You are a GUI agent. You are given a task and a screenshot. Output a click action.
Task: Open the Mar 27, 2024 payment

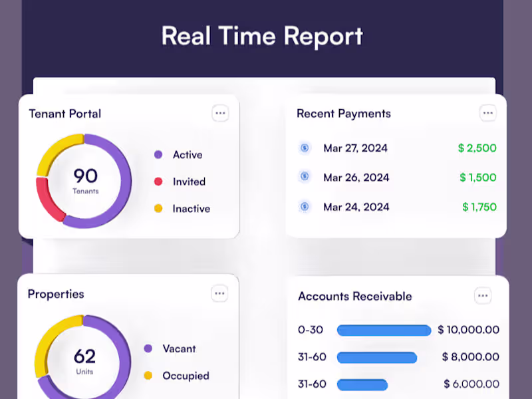[x=396, y=148]
